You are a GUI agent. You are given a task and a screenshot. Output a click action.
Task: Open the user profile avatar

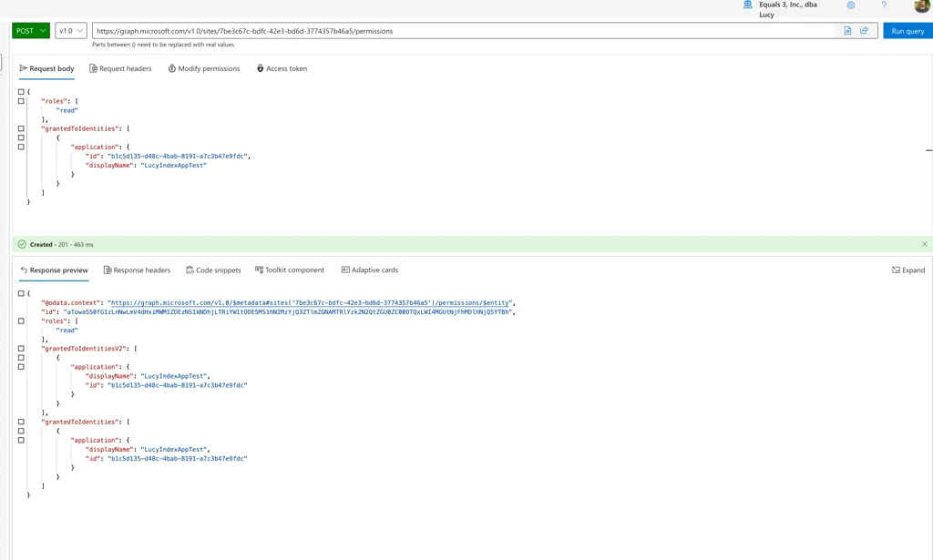pos(921,6)
